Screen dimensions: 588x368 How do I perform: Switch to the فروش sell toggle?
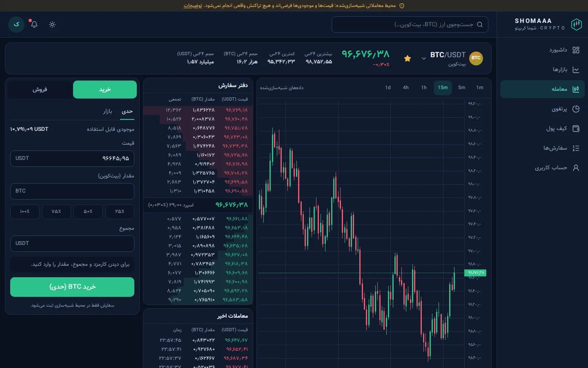[x=40, y=90]
